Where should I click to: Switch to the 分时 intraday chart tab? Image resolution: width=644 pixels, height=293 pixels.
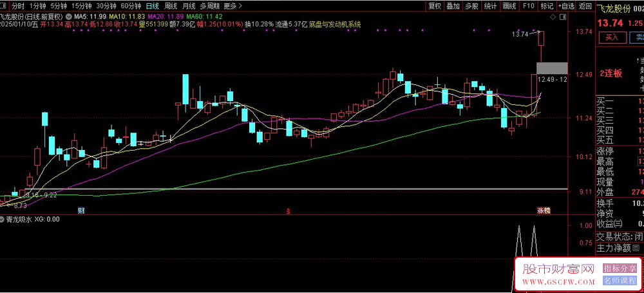pyautogui.click(x=17, y=6)
